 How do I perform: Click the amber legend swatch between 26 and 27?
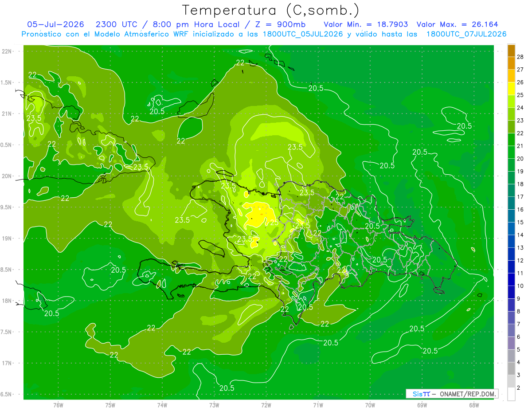coord(511,76)
